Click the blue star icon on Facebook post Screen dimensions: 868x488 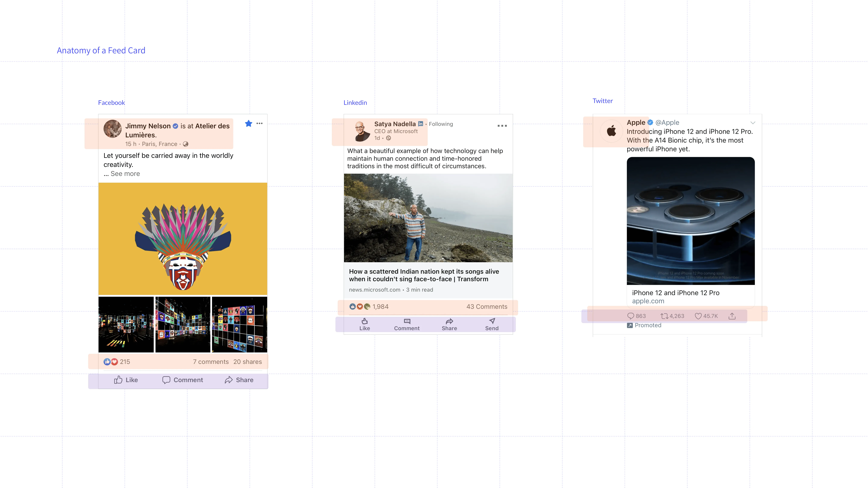tap(249, 124)
